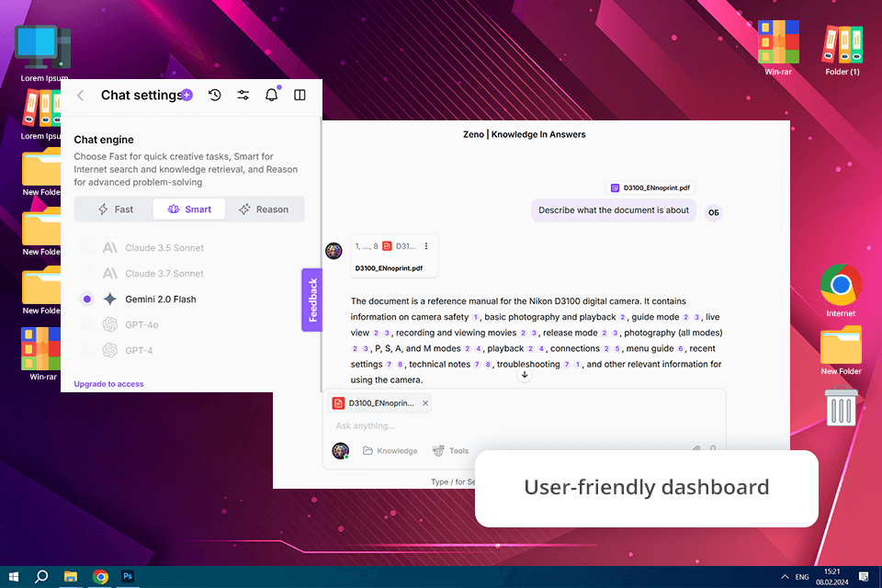
Task: Click citation 6 after menu guide
Action: 680,349
